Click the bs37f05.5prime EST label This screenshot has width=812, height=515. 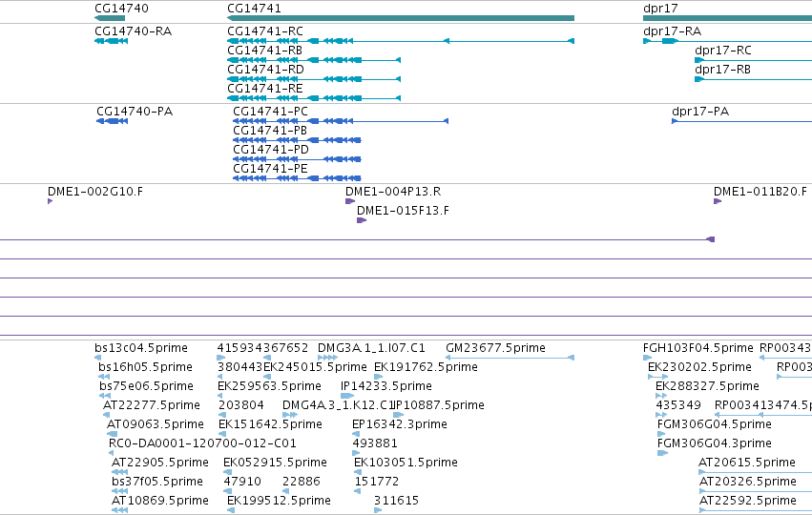click(156, 482)
